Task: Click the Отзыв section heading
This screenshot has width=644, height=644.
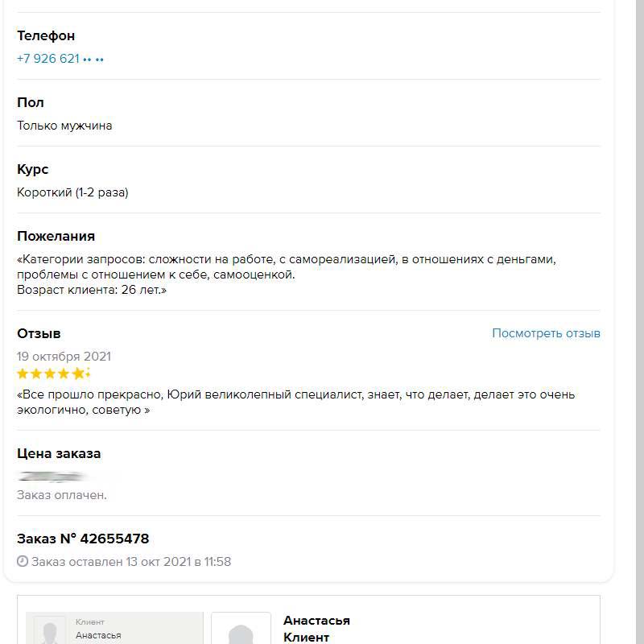Action: click(x=39, y=333)
